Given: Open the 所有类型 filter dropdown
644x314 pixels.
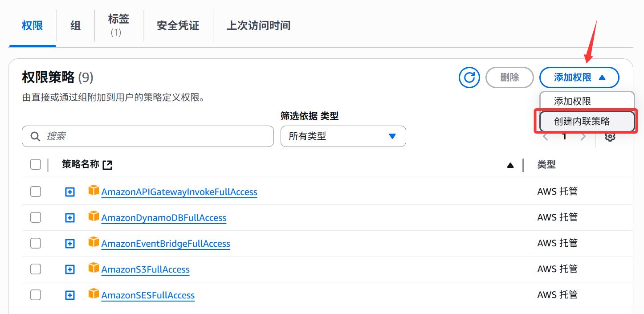Looking at the screenshot, I should [x=343, y=136].
